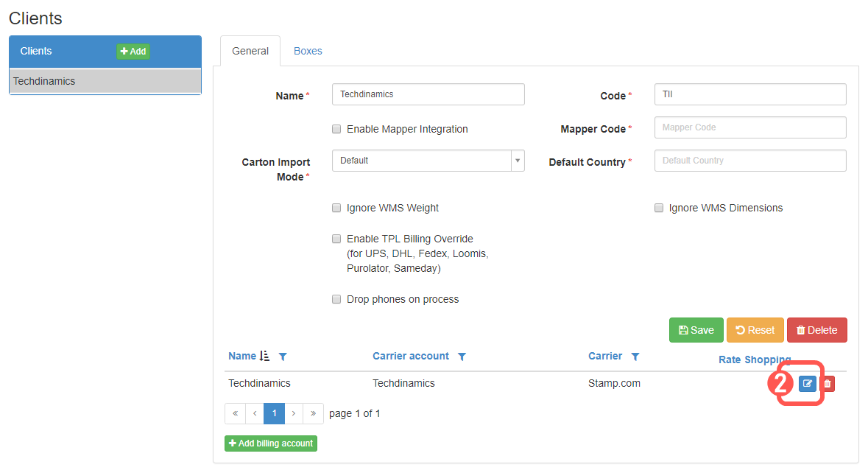Screen dimensions: 868x470
Task: Click the red trash icon in billing row
Action: tap(828, 384)
